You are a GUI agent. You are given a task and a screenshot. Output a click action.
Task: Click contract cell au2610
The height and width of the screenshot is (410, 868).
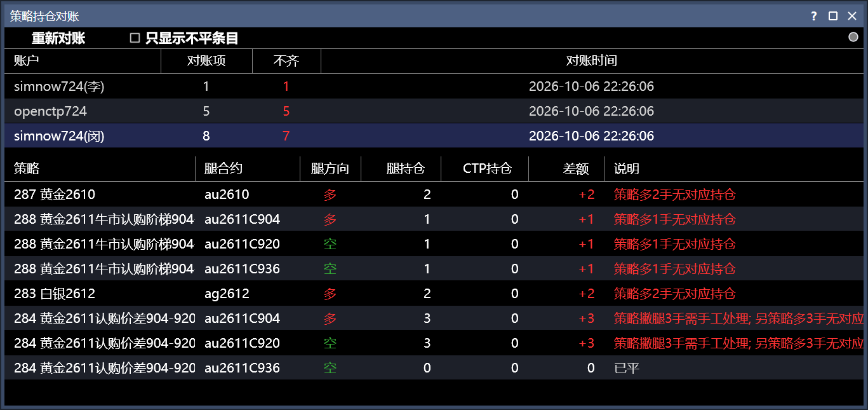pyautogui.click(x=227, y=195)
